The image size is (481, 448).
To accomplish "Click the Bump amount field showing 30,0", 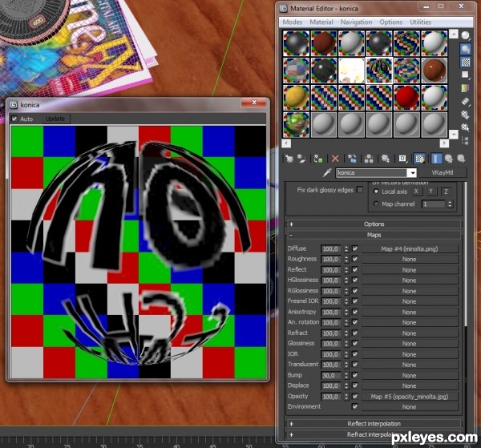I will pyautogui.click(x=331, y=375).
